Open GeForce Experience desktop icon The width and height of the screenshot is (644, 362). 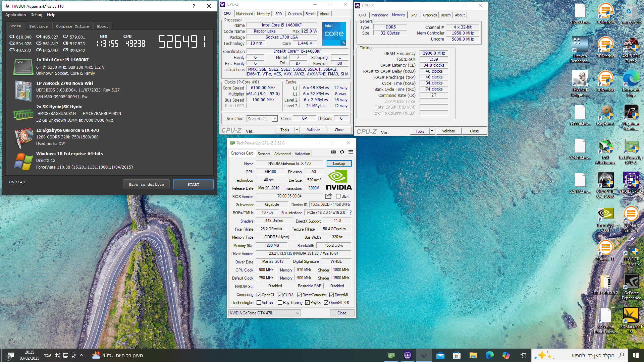tap(631, 287)
